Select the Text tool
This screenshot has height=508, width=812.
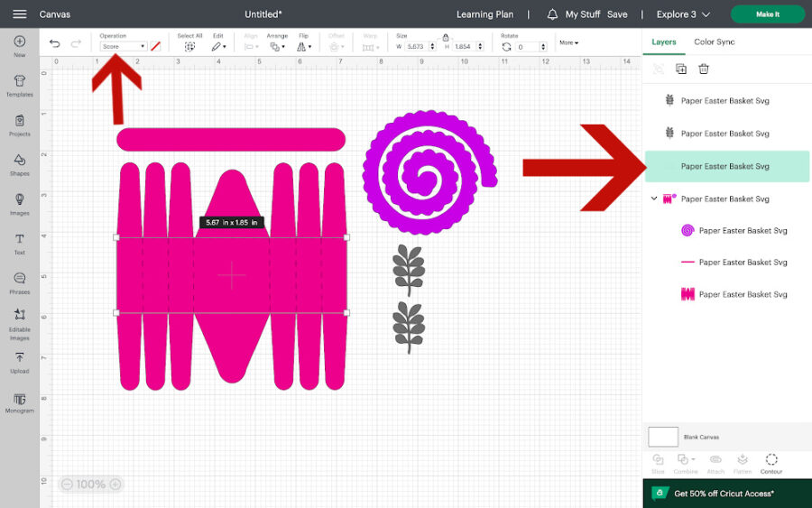19,244
